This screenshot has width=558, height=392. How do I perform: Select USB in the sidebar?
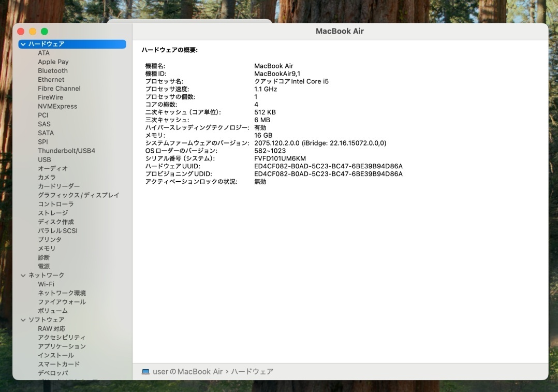[x=45, y=160]
